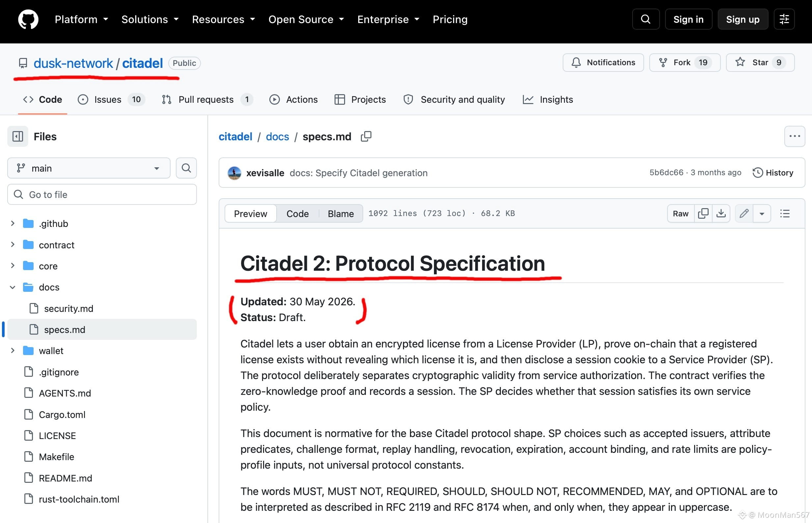The height and width of the screenshot is (523, 812).
Task: Switch to the Code view of the file
Action: click(x=298, y=214)
